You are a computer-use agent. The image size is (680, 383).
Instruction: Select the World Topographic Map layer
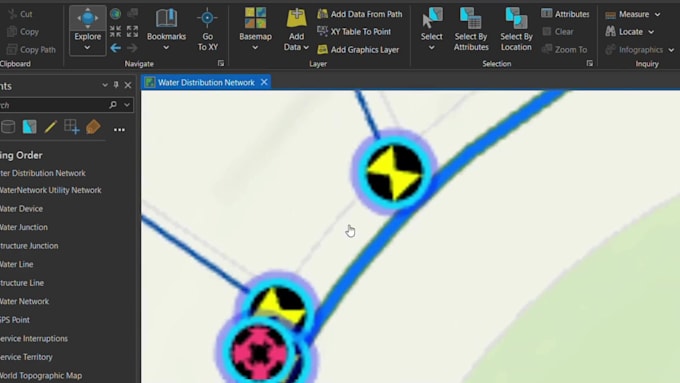pyautogui.click(x=41, y=376)
